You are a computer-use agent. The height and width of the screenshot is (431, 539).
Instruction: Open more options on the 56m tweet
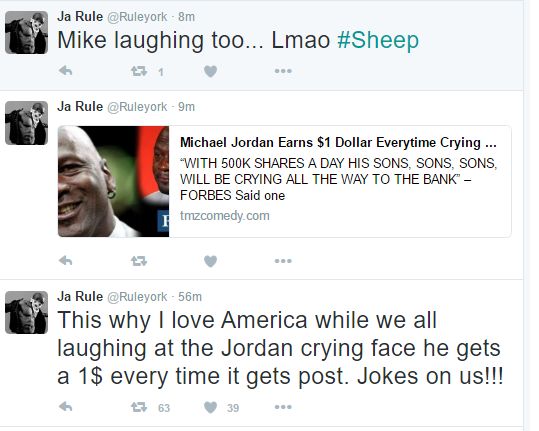[x=283, y=407]
